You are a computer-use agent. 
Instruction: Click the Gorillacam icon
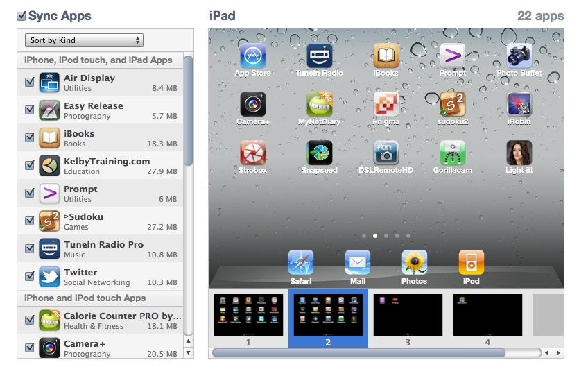[x=453, y=153]
